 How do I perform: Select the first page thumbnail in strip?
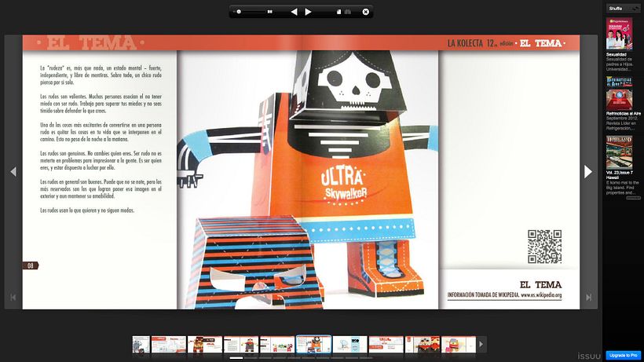[x=141, y=345]
